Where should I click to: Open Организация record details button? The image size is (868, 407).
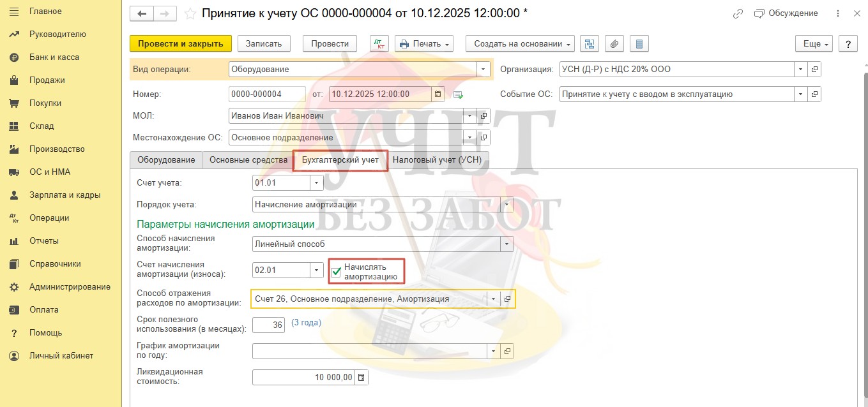[814, 69]
